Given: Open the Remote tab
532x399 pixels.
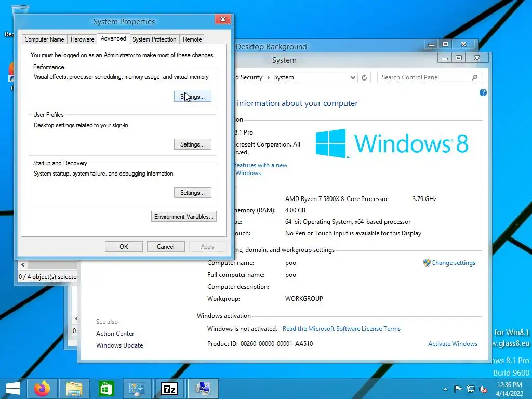Looking at the screenshot, I should (192, 39).
